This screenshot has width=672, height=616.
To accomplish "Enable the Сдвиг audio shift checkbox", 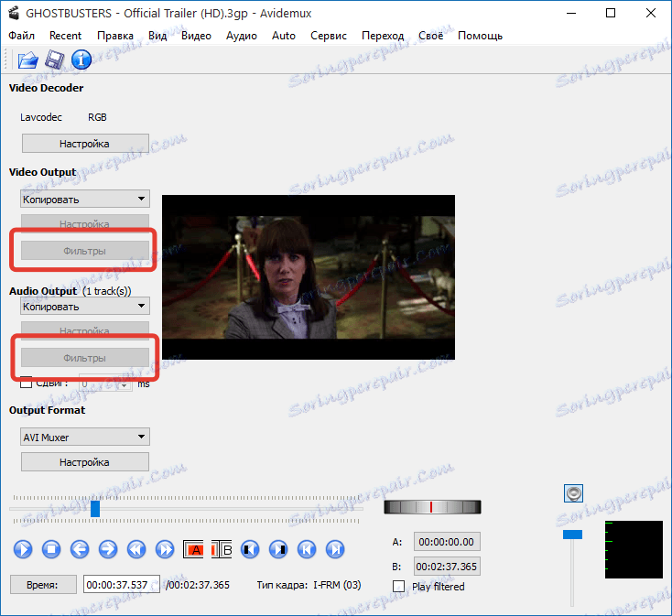I will coord(27,383).
